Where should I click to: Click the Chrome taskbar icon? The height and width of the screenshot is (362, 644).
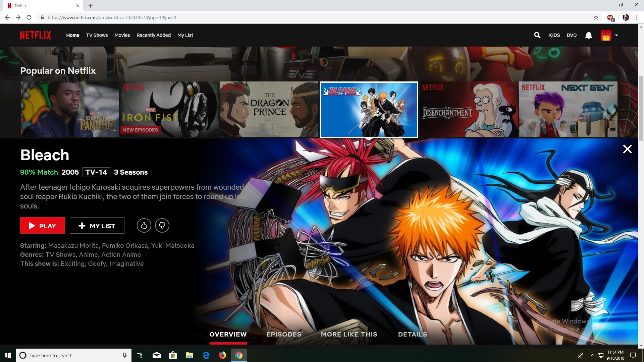click(x=239, y=355)
